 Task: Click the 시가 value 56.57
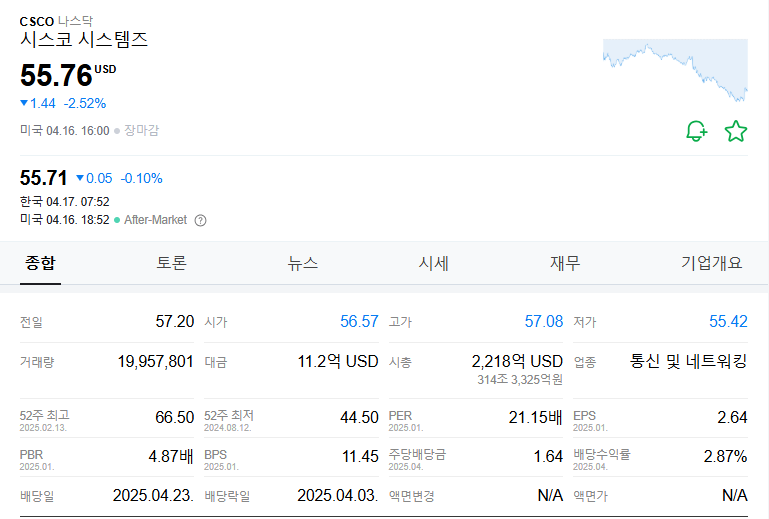tap(359, 321)
